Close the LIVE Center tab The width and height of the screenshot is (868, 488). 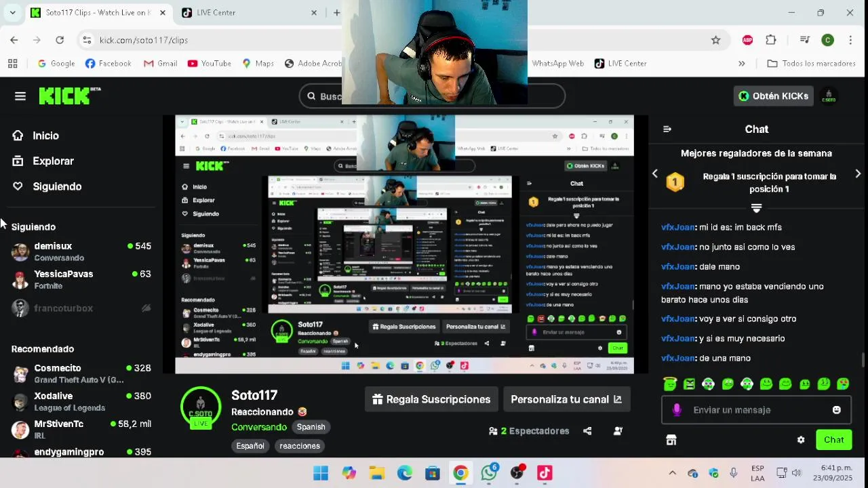(314, 13)
